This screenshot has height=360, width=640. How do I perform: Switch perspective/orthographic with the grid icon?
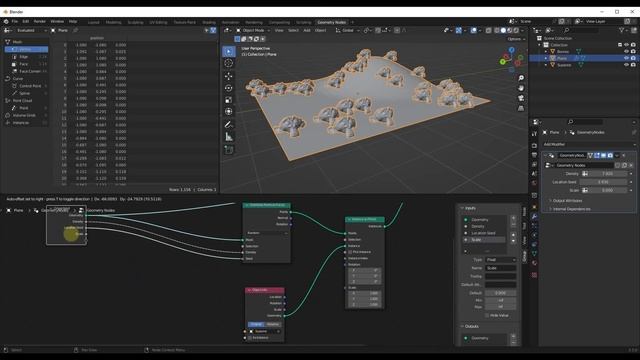pos(521,109)
